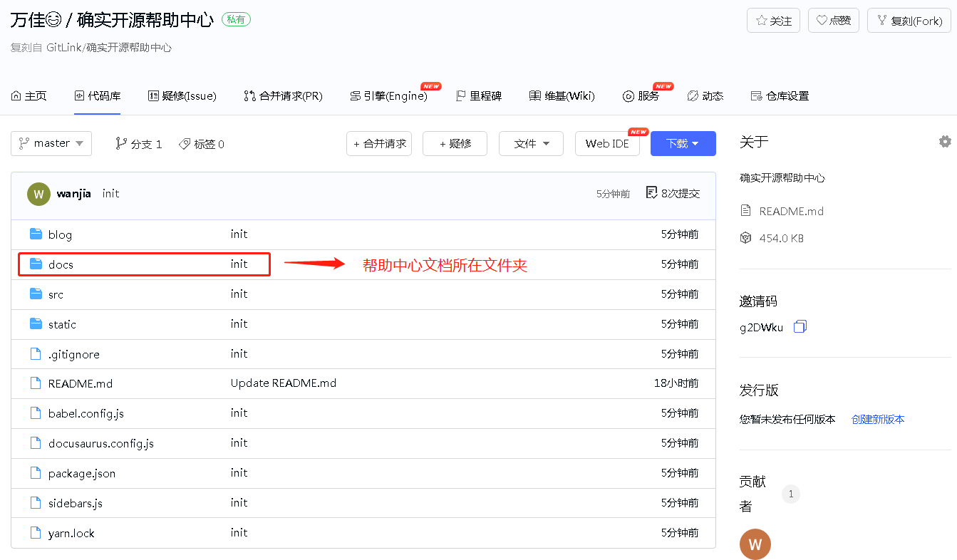This screenshot has height=560, width=957.
Task: Copy the invitation code g2DWku
Action: click(800, 327)
